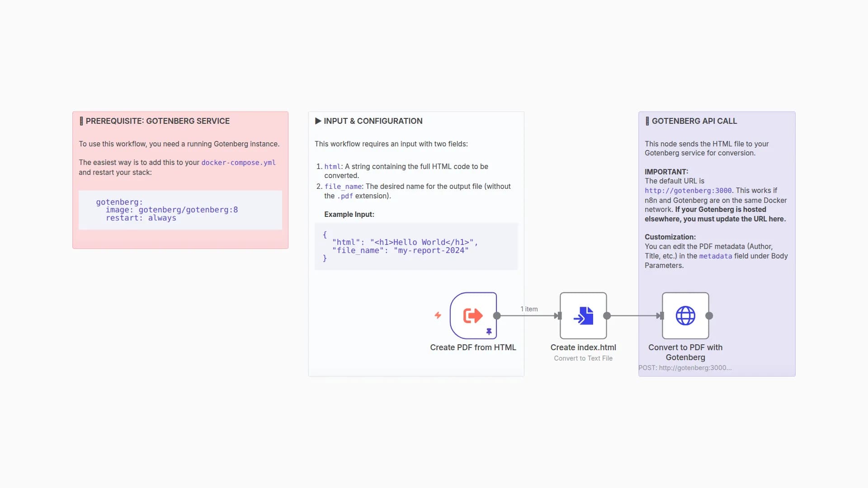Screen dimensions: 868x488
Task: Click output connector of Create index.html node
Action: pyautogui.click(x=607, y=316)
